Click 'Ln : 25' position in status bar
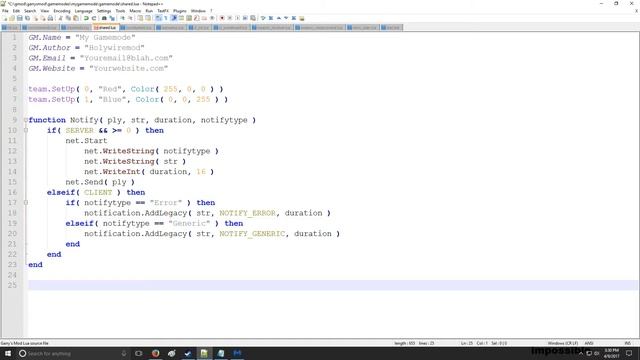The image size is (640, 360). 467,343
